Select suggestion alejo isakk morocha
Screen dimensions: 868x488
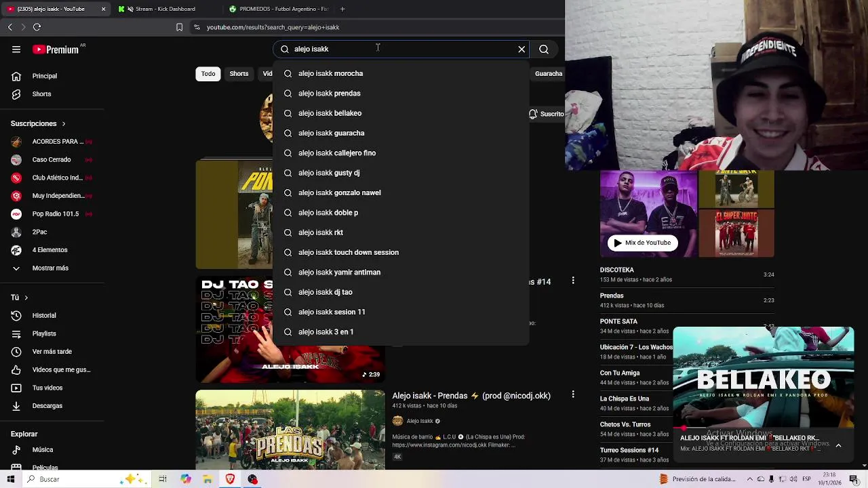[401, 73]
